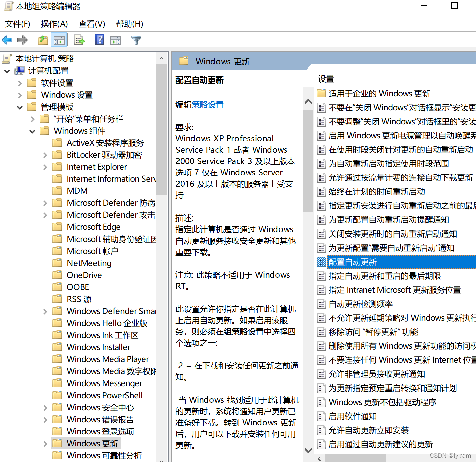Image resolution: width=476 pixels, height=462 pixels.
Task: Maximize the 本地组策略编辑器 window
Action: pyautogui.click(x=454, y=6)
